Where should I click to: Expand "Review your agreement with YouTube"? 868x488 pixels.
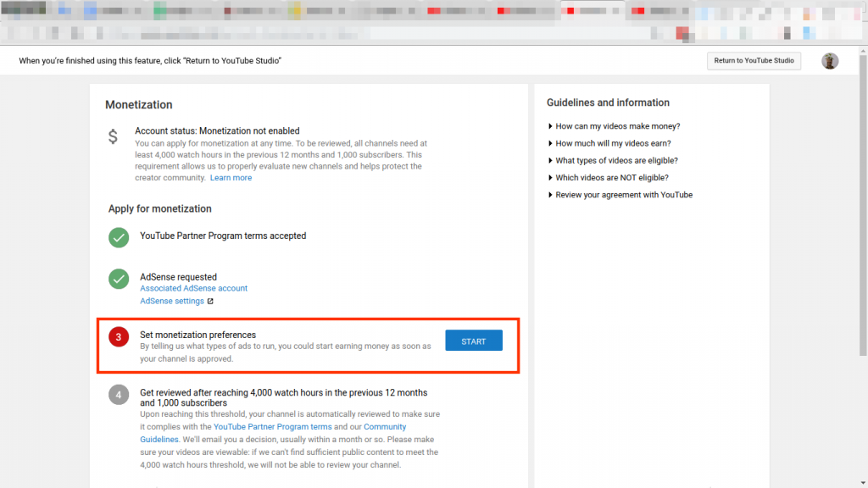click(623, 195)
